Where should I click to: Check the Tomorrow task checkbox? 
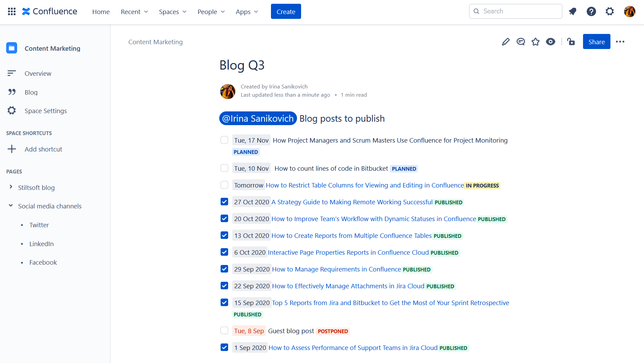pyautogui.click(x=224, y=185)
